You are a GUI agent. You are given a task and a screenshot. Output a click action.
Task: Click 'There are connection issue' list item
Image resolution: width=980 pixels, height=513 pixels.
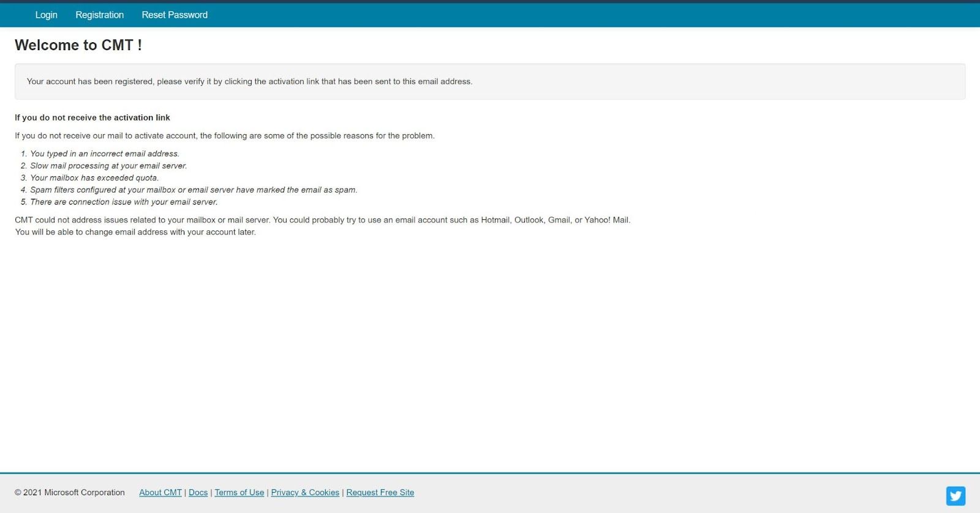124,202
